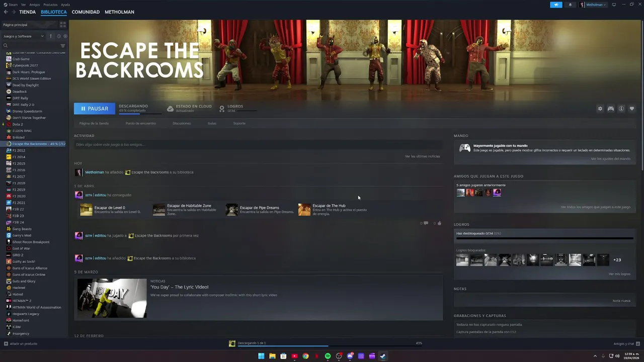This screenshot has height=362, width=644.
Task: Open Spotify from the taskbar
Action: click(328, 356)
